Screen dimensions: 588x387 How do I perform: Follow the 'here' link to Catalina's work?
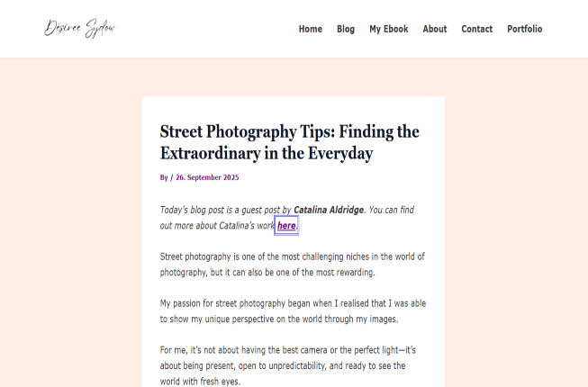click(286, 226)
